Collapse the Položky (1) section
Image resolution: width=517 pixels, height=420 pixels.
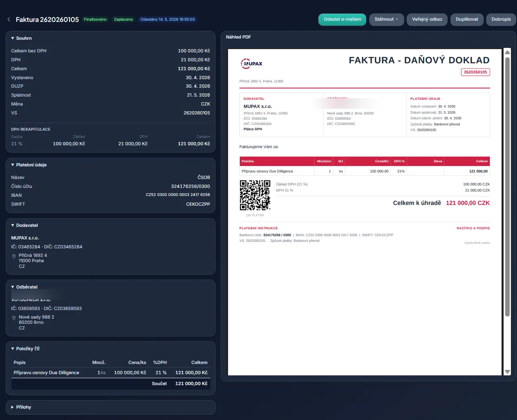[x=25, y=349]
